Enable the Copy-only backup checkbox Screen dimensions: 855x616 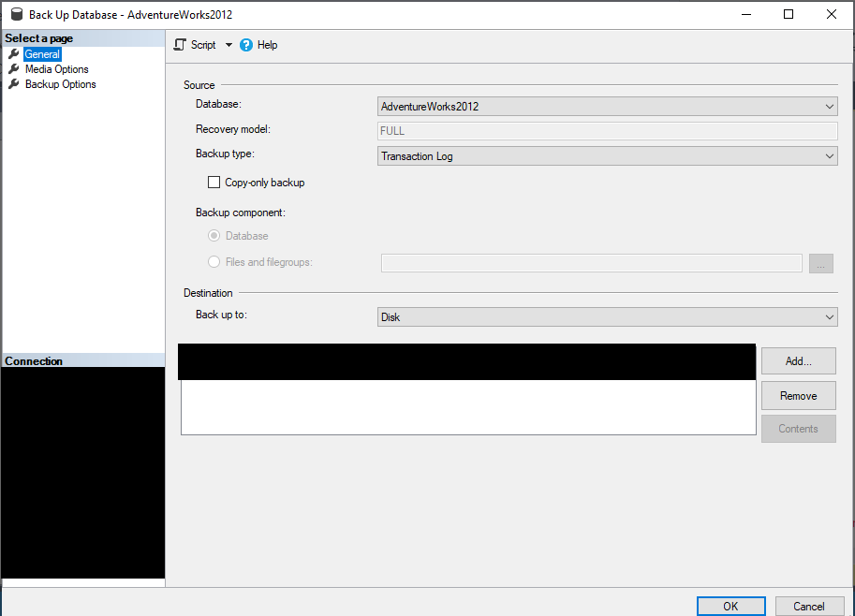tap(214, 183)
